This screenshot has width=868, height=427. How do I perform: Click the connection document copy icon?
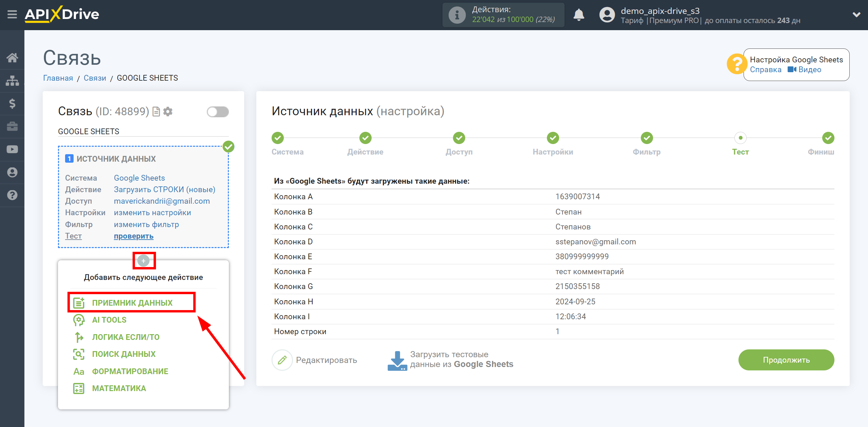pyautogui.click(x=156, y=111)
